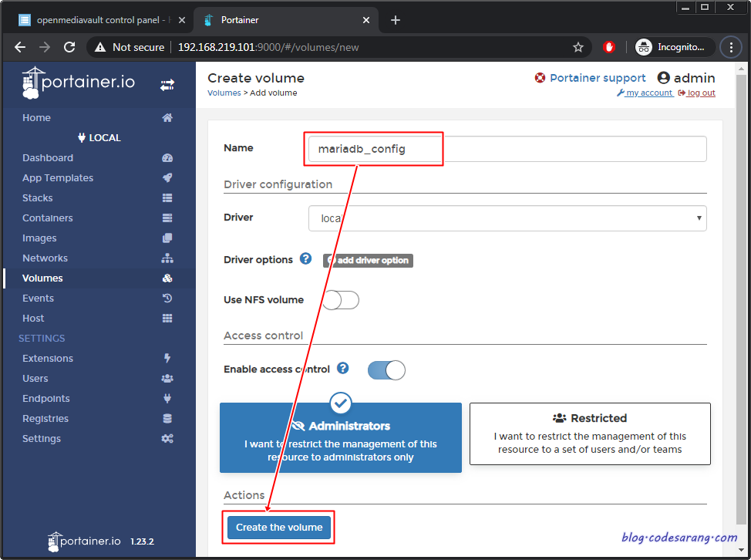751x560 pixels.
Task: Toggle sidebar with the swap arrows icon
Action: 167,86
